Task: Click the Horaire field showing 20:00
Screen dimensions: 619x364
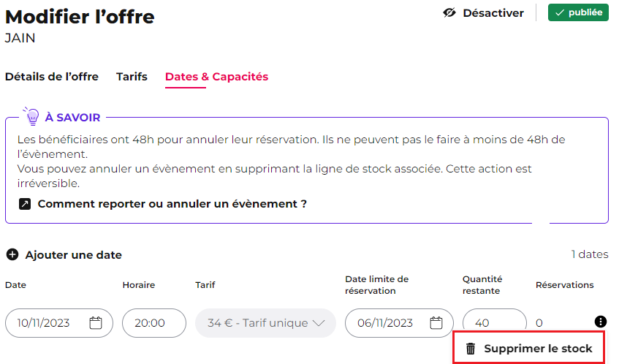Action: (x=154, y=323)
